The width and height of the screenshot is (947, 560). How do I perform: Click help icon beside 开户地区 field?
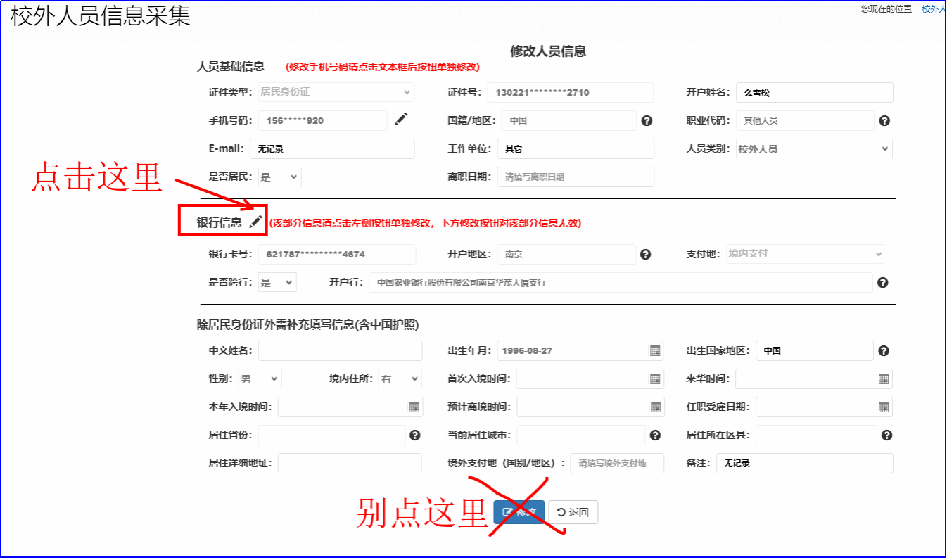pyautogui.click(x=645, y=255)
